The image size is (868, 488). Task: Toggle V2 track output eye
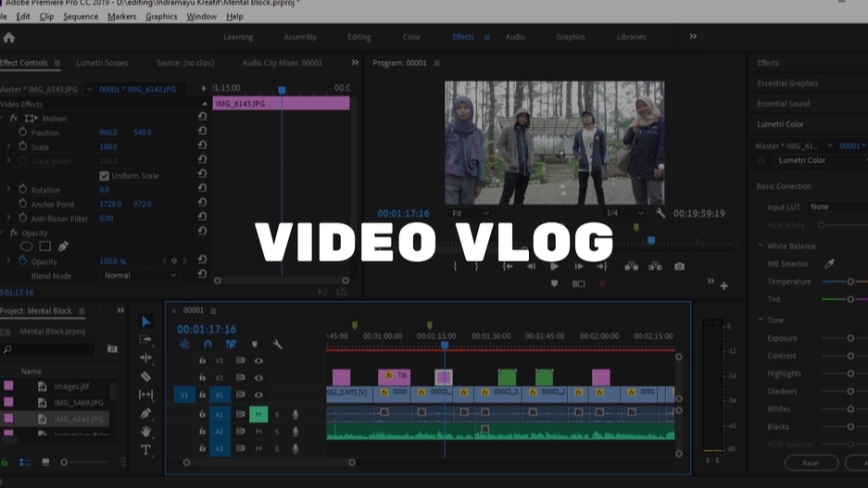coord(258,378)
